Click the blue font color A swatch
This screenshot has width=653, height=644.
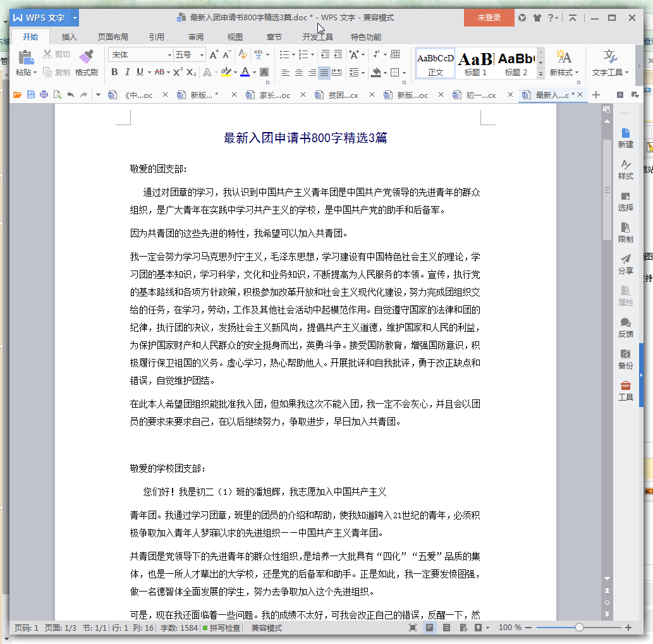[245, 72]
